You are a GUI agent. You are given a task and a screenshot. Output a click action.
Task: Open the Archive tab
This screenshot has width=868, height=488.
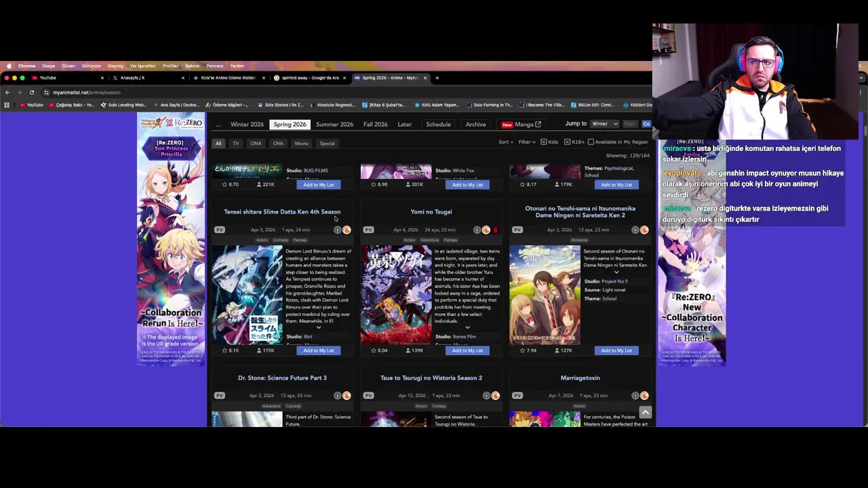(x=475, y=125)
